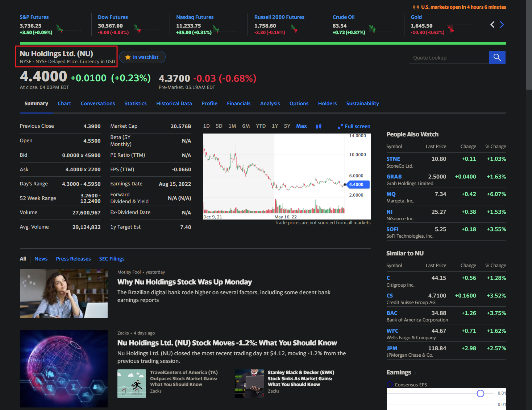Open the Chart tab
The width and height of the screenshot is (532, 410).
pos(64,103)
